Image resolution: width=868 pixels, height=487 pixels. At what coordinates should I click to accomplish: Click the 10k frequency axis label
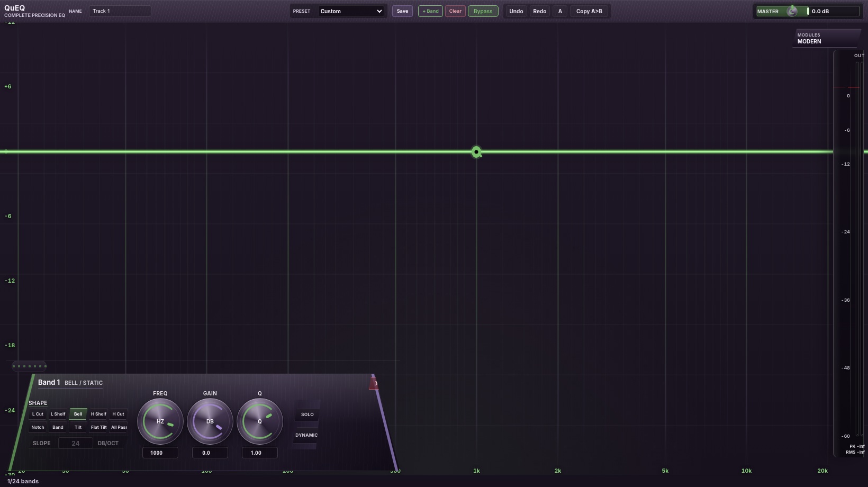click(x=746, y=471)
